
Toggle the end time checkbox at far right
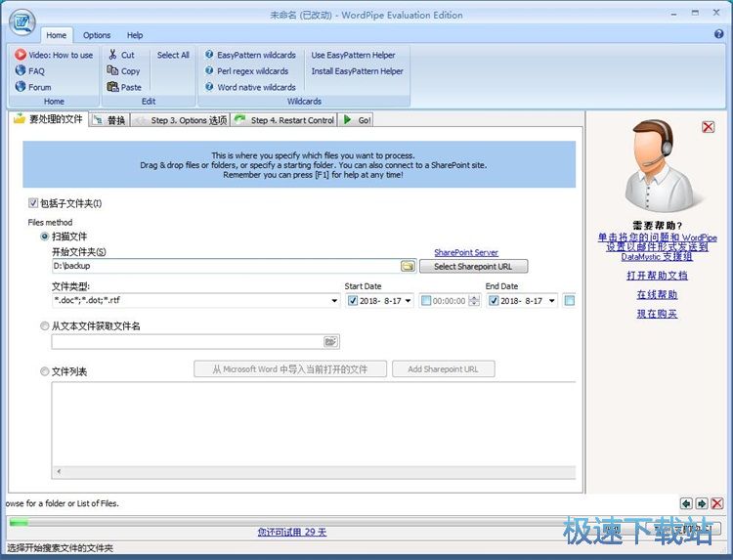pyautogui.click(x=570, y=301)
